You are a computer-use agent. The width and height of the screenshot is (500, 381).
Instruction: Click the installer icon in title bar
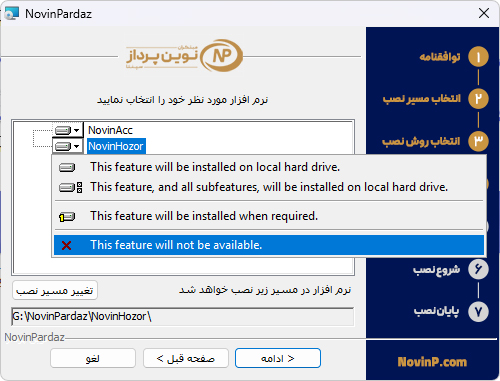[12, 14]
